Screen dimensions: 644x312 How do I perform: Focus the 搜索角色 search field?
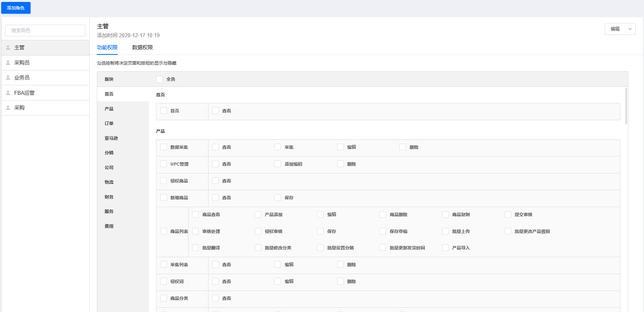tap(45, 31)
